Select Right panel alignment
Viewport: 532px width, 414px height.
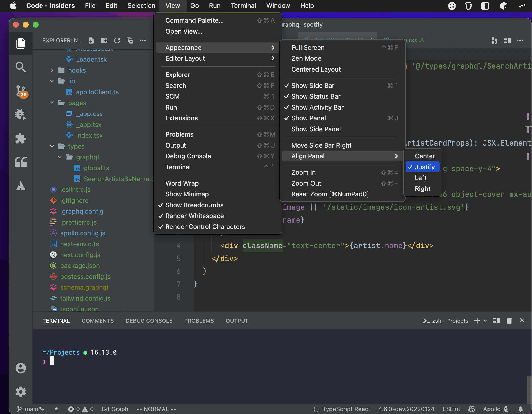coord(423,188)
